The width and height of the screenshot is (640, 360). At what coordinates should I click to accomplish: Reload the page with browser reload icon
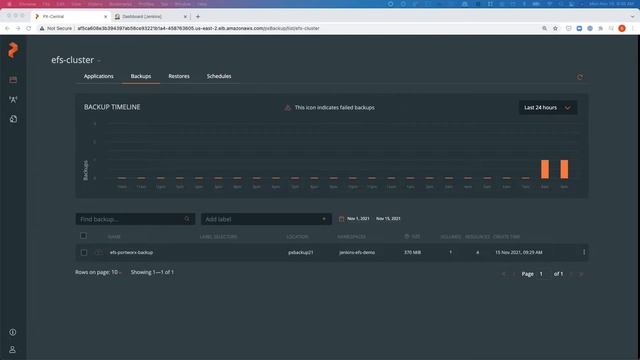[x=29, y=28]
